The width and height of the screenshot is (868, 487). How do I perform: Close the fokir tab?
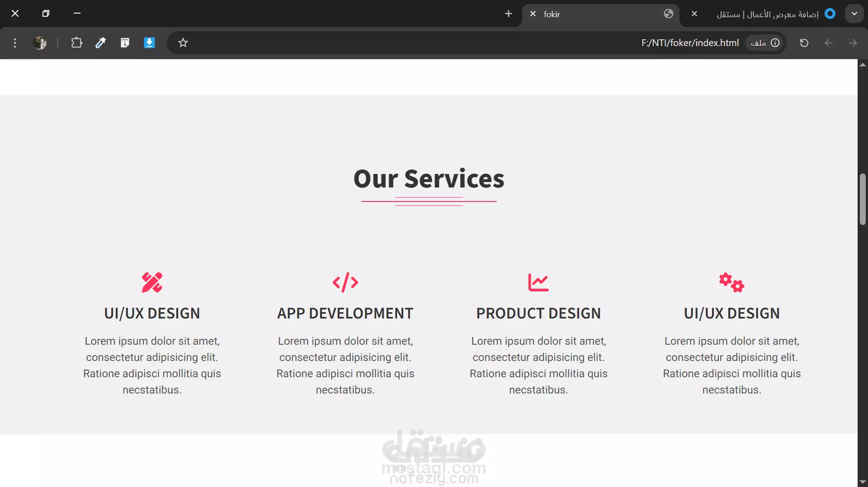[533, 14]
